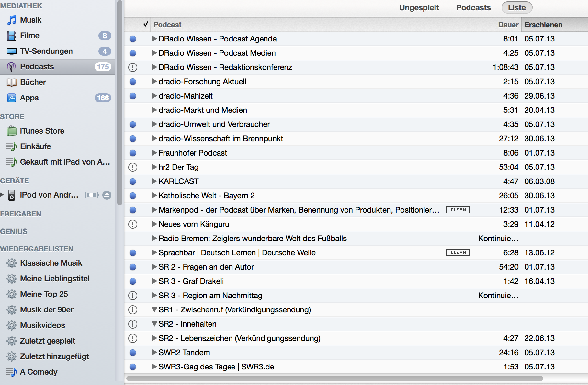The height and width of the screenshot is (385, 588).
Task: Toggle unplayed dot for DRadio Wissen - Podcast Medien
Action: (x=133, y=53)
